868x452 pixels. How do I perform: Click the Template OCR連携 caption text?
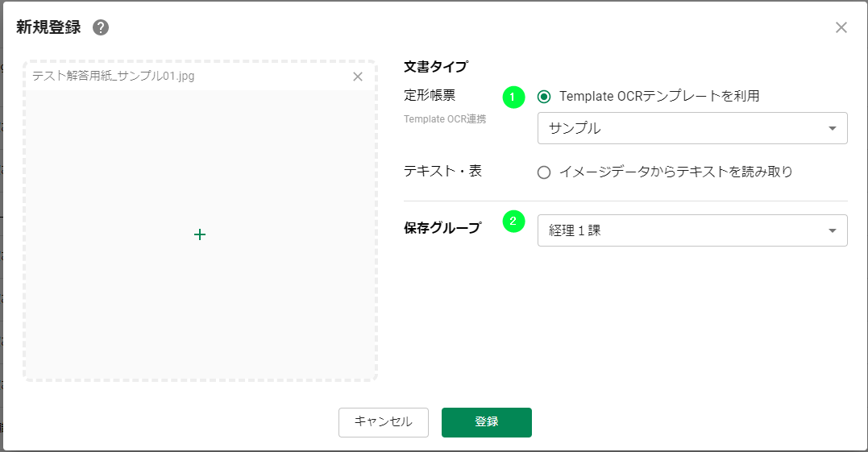pos(445,119)
